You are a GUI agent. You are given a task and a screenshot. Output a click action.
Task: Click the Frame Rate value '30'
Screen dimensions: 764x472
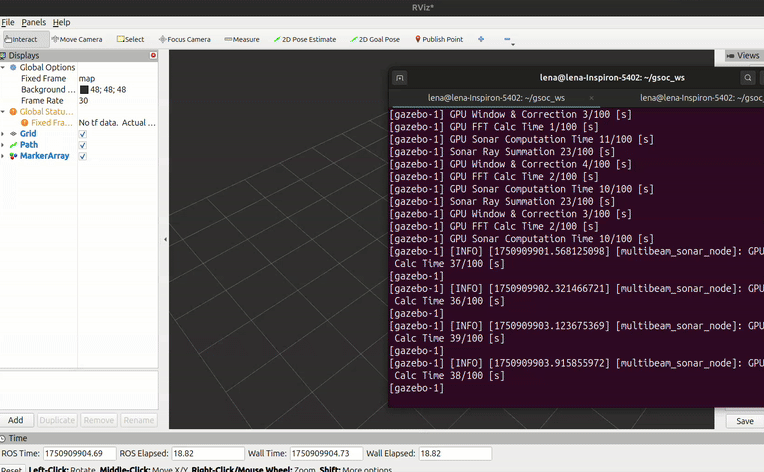[x=83, y=101]
